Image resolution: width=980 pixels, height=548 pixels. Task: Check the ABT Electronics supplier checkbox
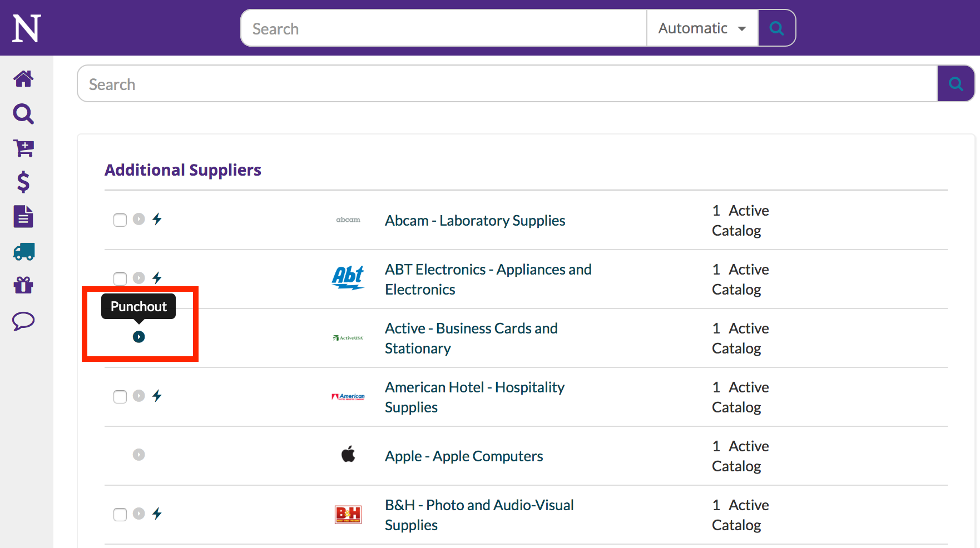click(x=120, y=279)
